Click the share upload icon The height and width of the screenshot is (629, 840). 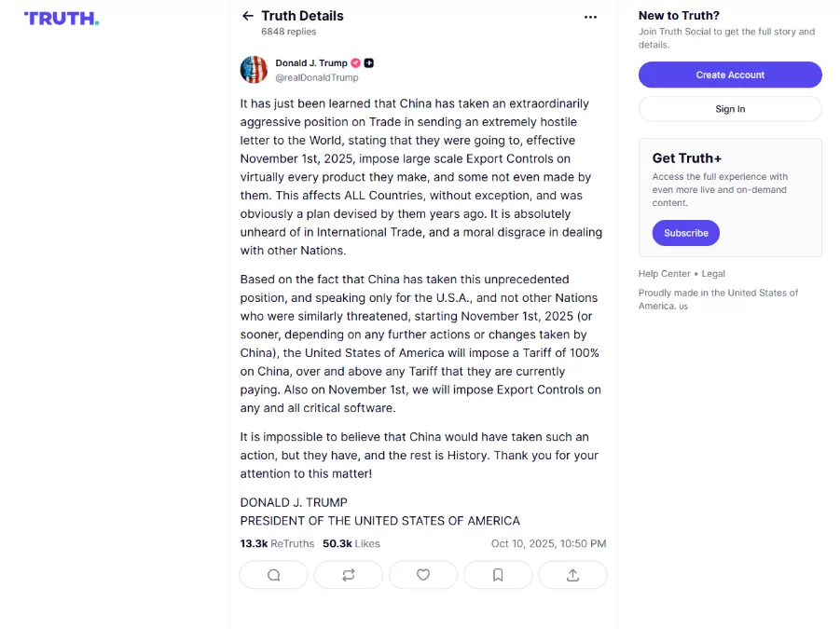click(x=572, y=575)
